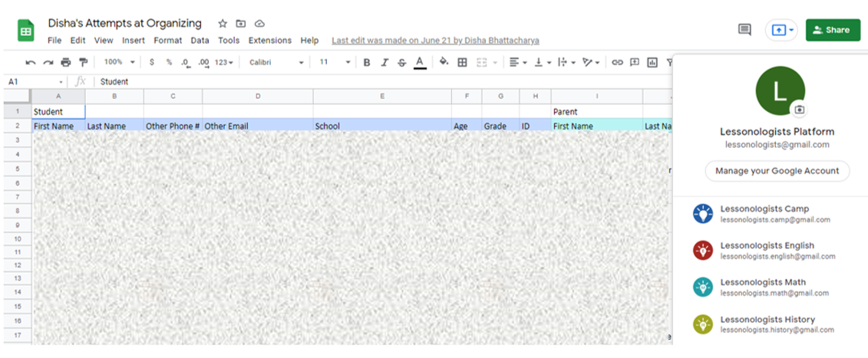Format as percent with % icon
This screenshot has height=358, width=868.
pos(169,63)
